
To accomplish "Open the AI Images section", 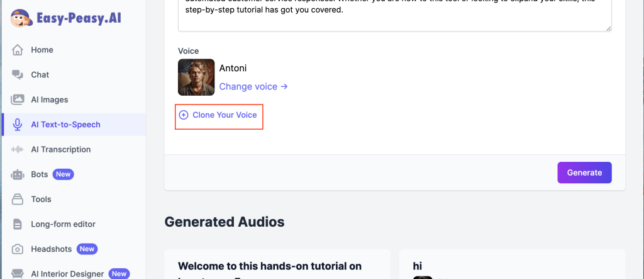I will coord(49,100).
